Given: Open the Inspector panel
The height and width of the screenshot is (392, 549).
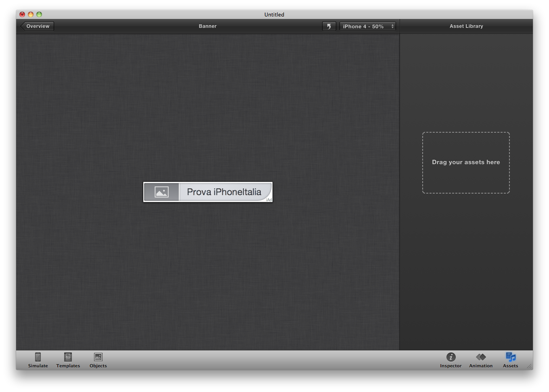Looking at the screenshot, I should coord(451,360).
